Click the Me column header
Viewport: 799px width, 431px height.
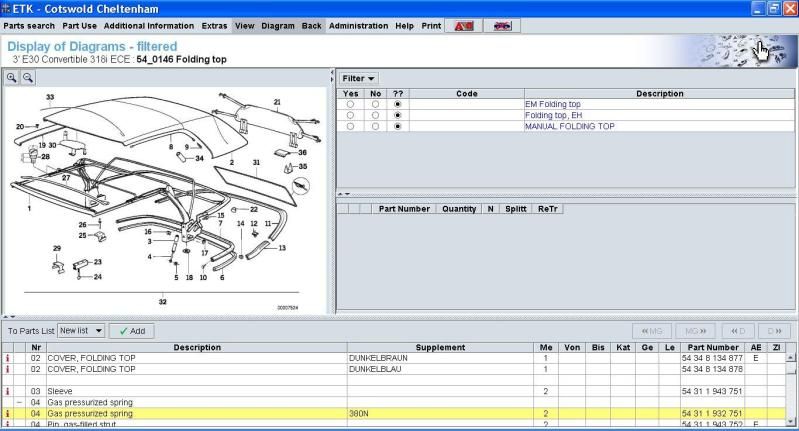click(546, 347)
